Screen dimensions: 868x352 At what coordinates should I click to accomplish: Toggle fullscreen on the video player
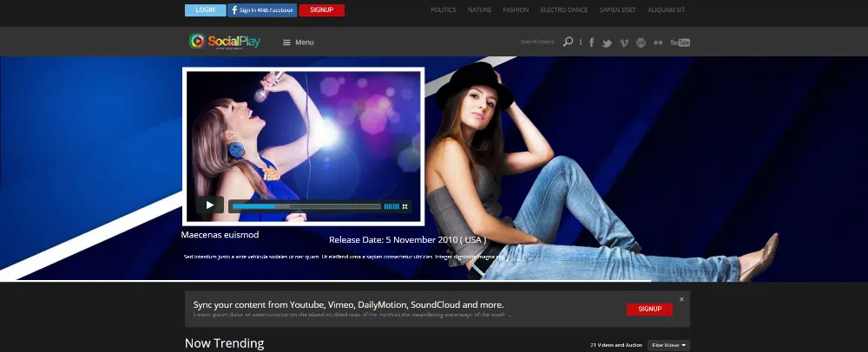404,206
